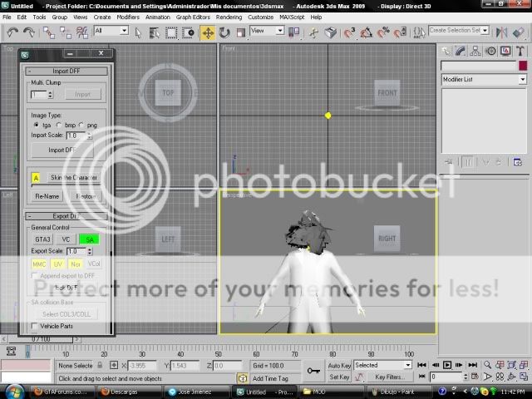Open the Modifiers menu
532x399 pixels.
click(x=127, y=17)
